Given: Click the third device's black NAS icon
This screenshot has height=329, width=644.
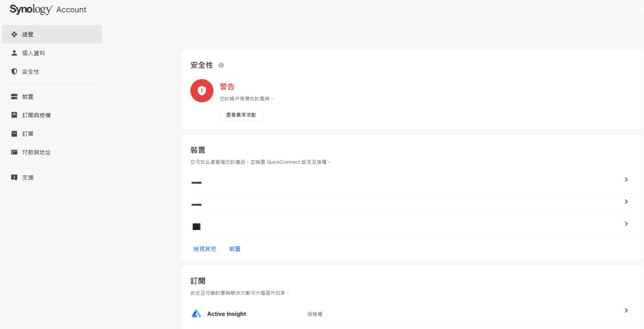Looking at the screenshot, I should 196,227.
